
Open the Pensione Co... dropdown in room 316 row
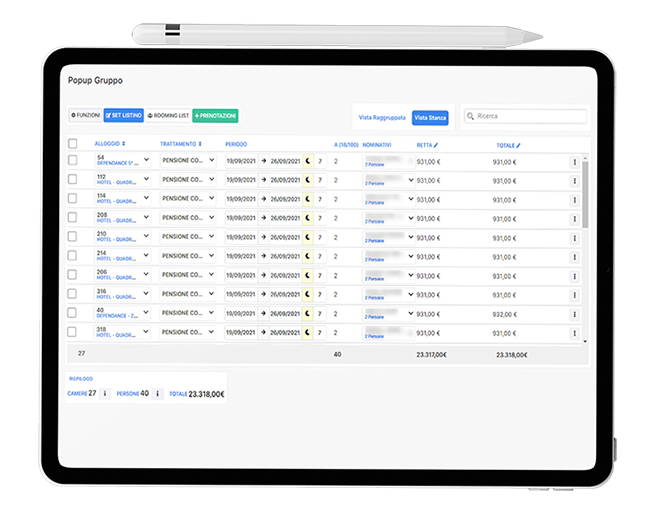point(188,294)
